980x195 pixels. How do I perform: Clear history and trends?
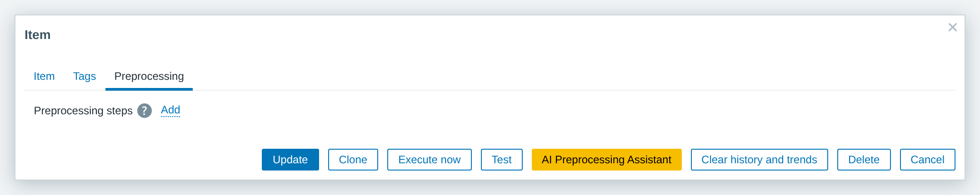(760, 160)
